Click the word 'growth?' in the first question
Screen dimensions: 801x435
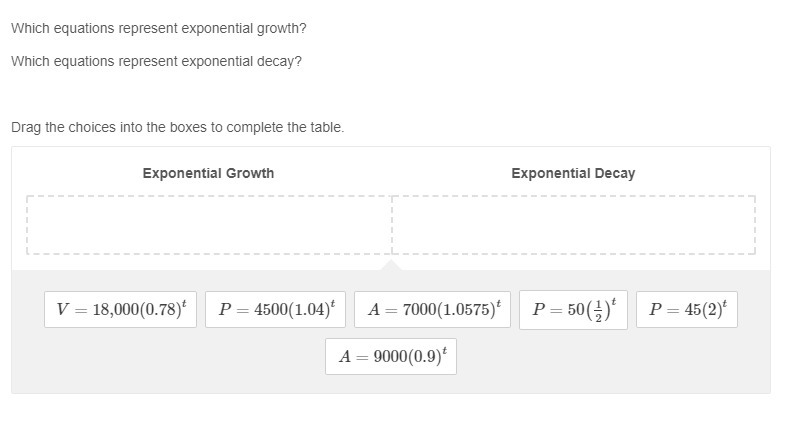click(281, 28)
